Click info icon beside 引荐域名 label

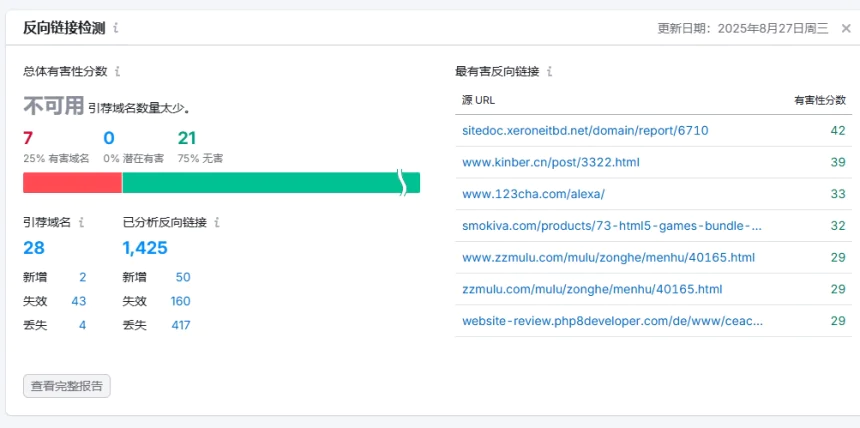(x=82, y=223)
